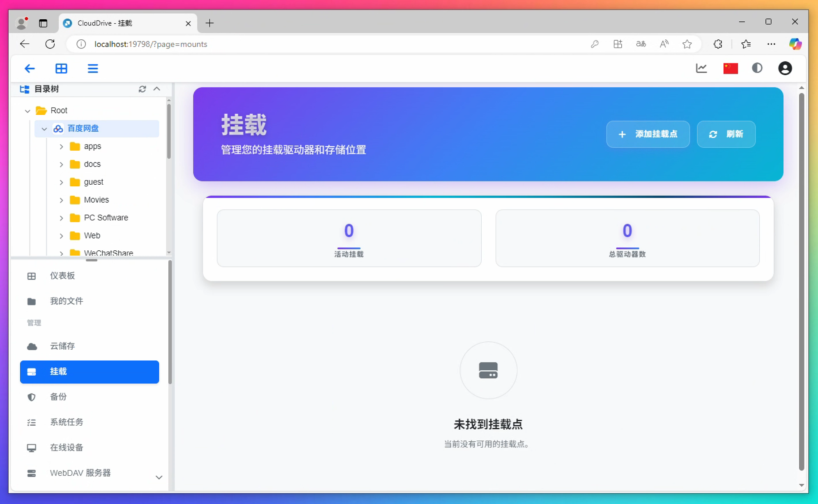Open 在线设备 via the monitor icon
818x504 pixels.
point(32,447)
